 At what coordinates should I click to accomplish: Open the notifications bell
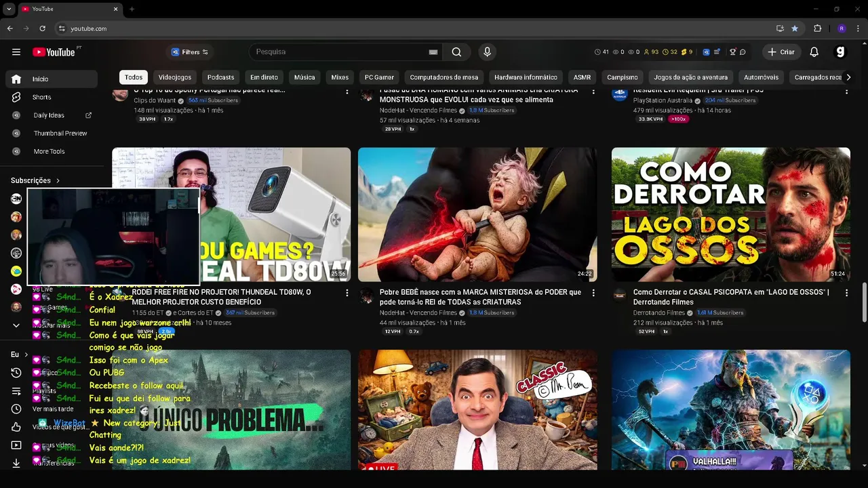814,52
